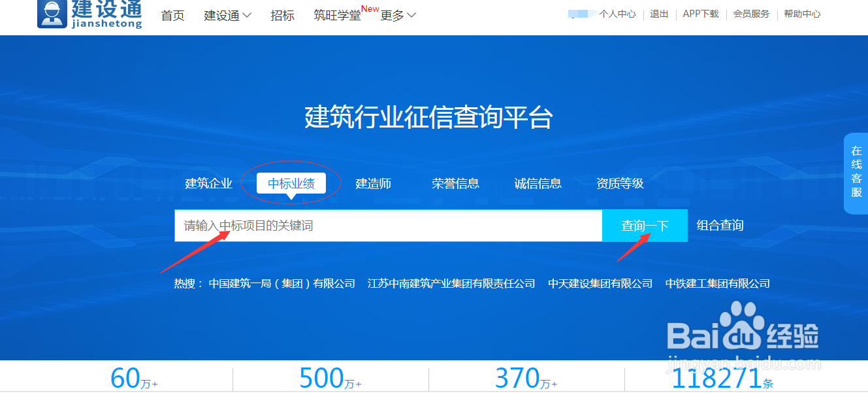Open 组合查询 advanced search

click(718, 225)
